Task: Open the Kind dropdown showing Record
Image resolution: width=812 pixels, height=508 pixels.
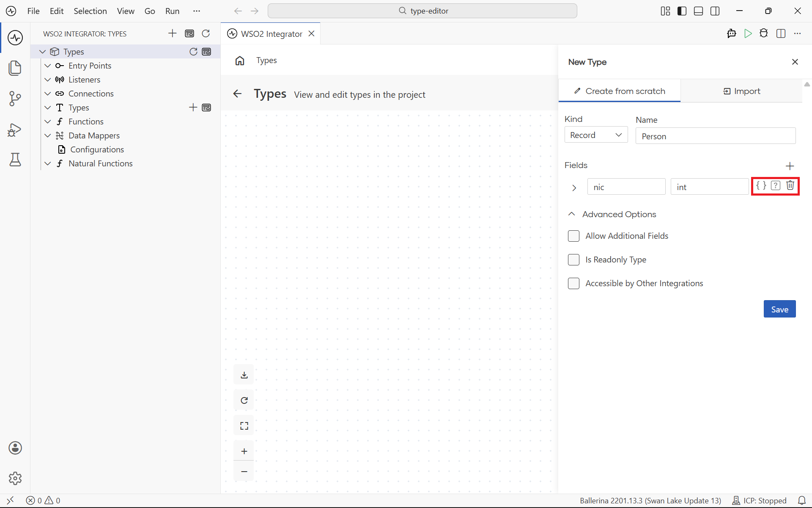Action: point(596,135)
